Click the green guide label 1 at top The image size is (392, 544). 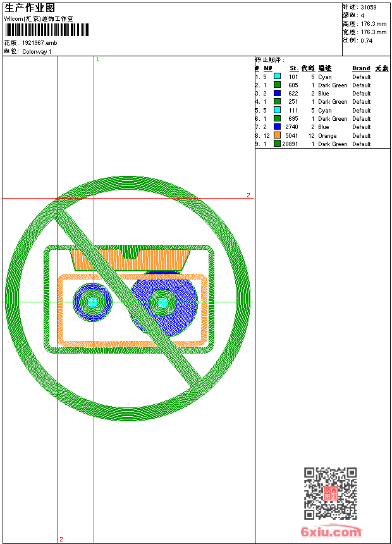point(97,59)
